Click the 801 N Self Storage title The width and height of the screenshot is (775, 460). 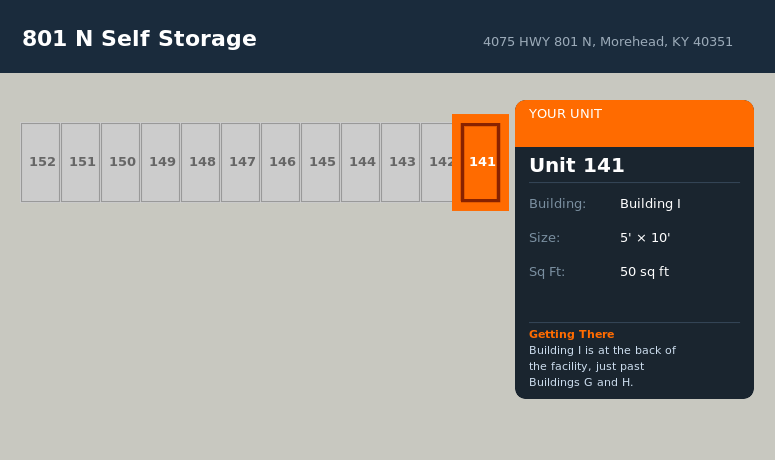tap(139, 39)
